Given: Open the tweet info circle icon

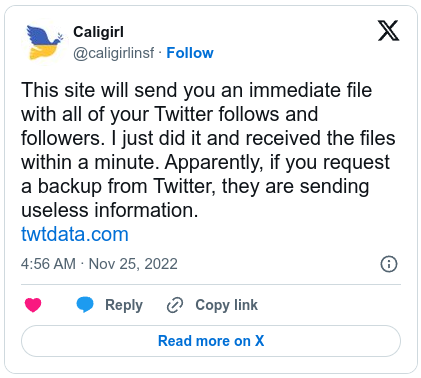Looking at the screenshot, I should coord(389,264).
